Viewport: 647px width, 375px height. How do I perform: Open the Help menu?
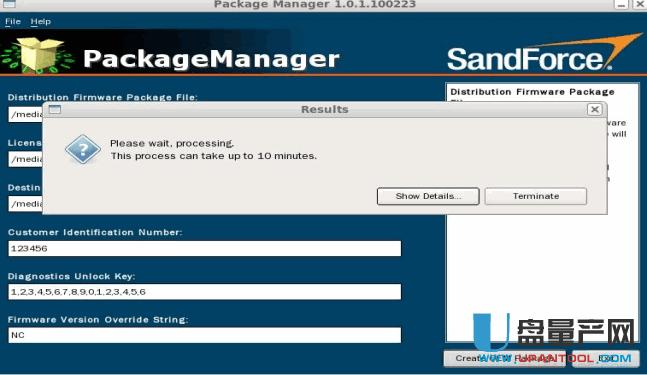[x=40, y=21]
